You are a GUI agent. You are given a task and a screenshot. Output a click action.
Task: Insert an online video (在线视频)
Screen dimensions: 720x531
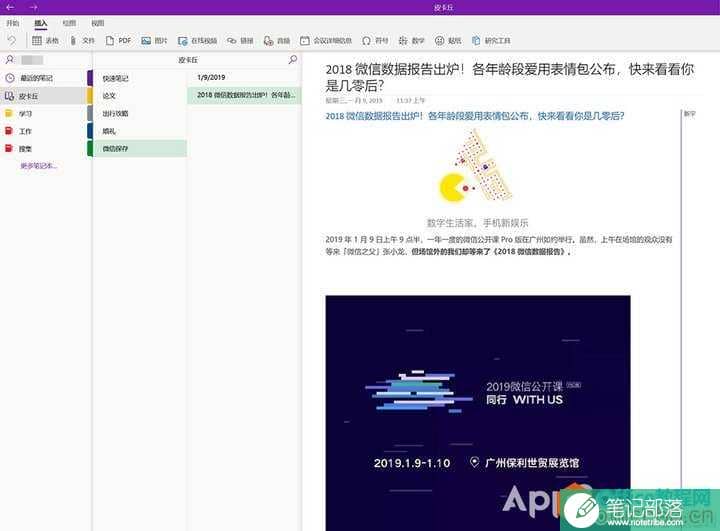point(197,41)
